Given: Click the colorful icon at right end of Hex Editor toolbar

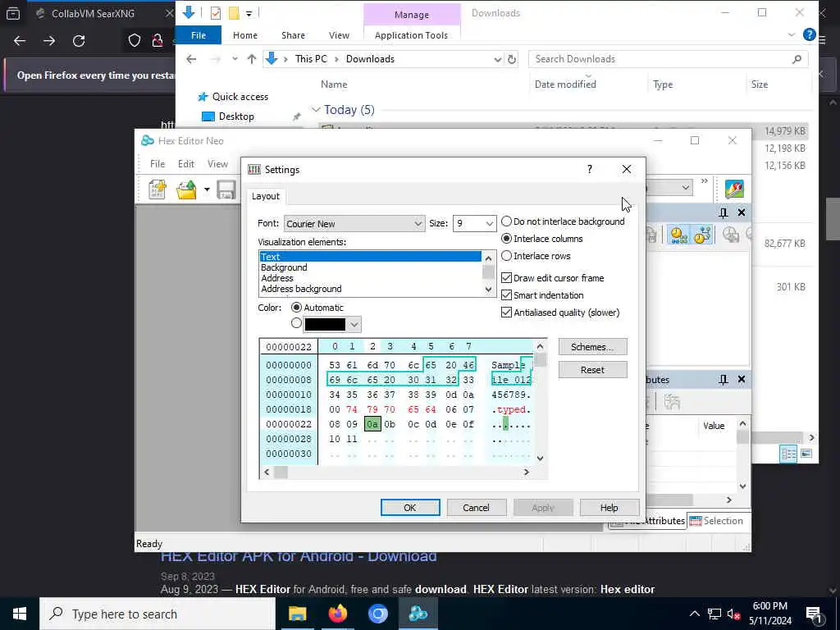Looking at the screenshot, I should 734,189.
